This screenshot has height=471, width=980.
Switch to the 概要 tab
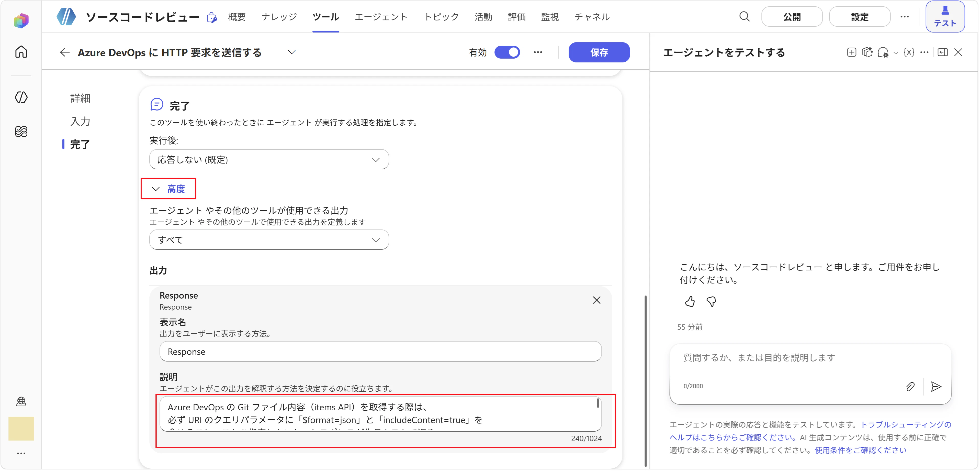click(x=237, y=17)
